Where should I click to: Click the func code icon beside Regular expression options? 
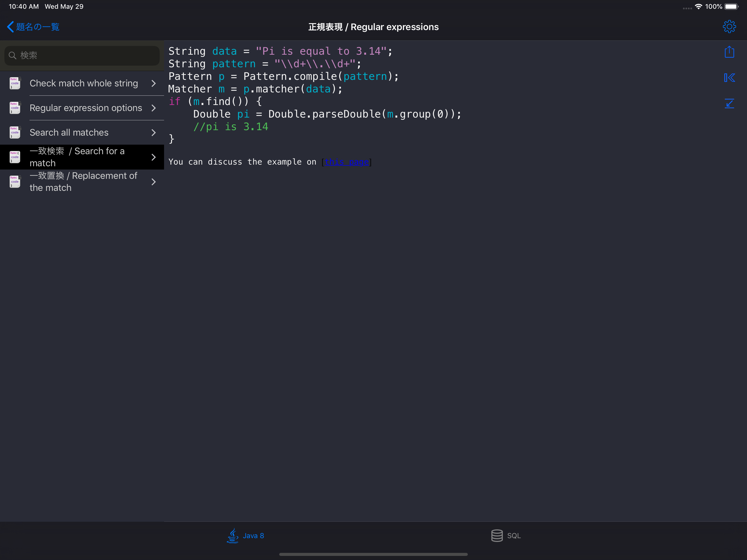tap(14, 107)
